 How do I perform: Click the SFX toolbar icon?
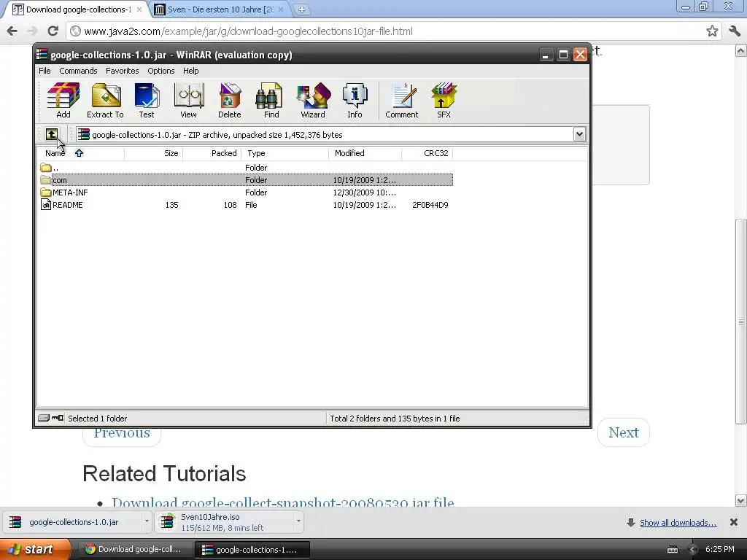[444, 101]
